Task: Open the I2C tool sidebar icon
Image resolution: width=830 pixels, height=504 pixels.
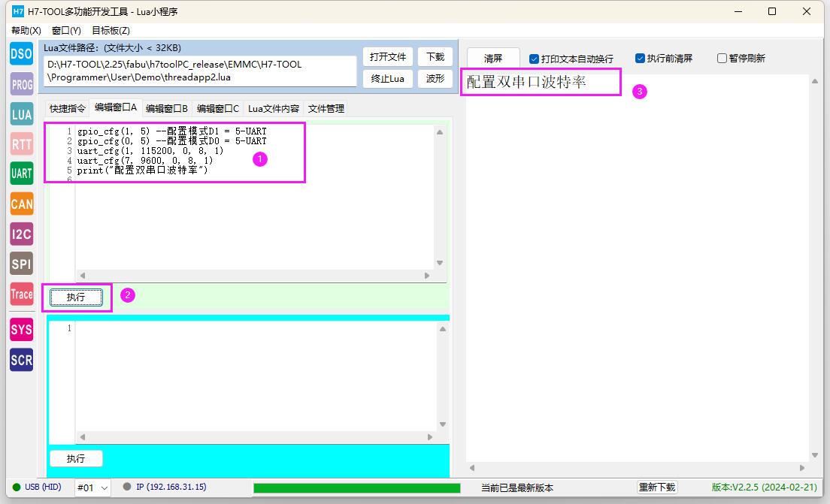Action: tap(21, 234)
